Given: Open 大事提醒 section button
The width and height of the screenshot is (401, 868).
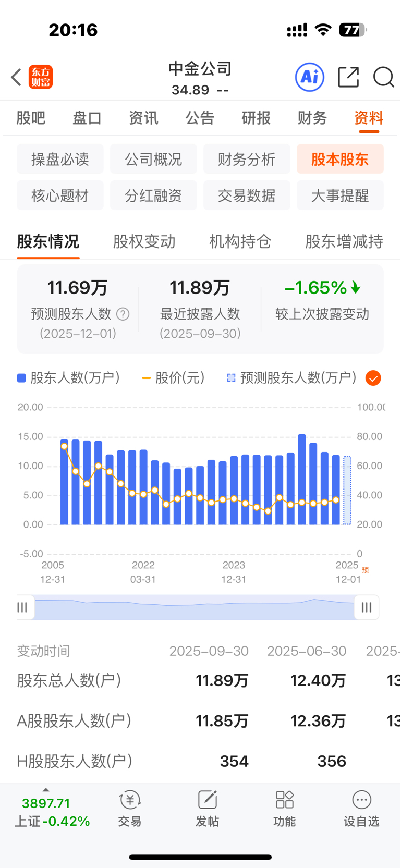Looking at the screenshot, I should coord(340,195).
